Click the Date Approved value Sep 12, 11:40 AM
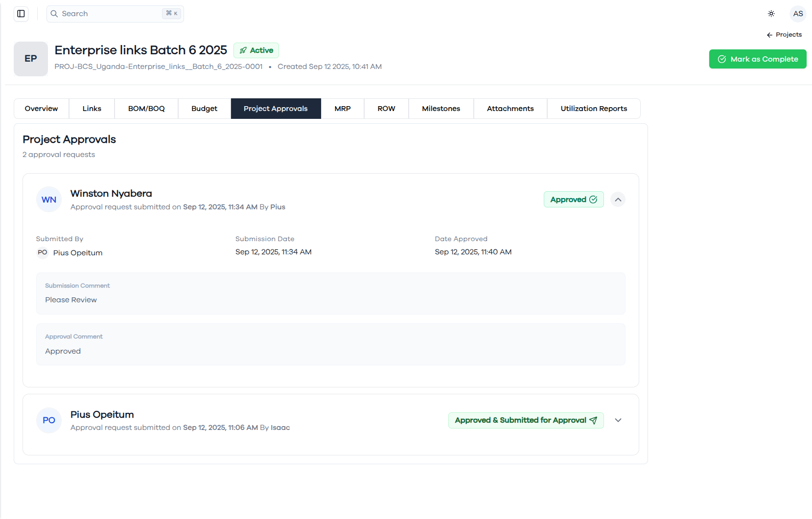This screenshot has height=519, width=812. (x=473, y=252)
